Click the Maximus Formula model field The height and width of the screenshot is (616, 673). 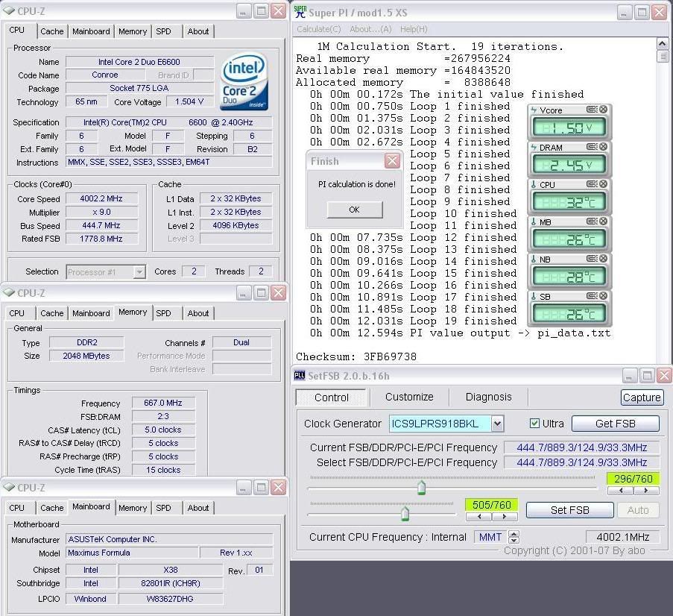coord(132,553)
